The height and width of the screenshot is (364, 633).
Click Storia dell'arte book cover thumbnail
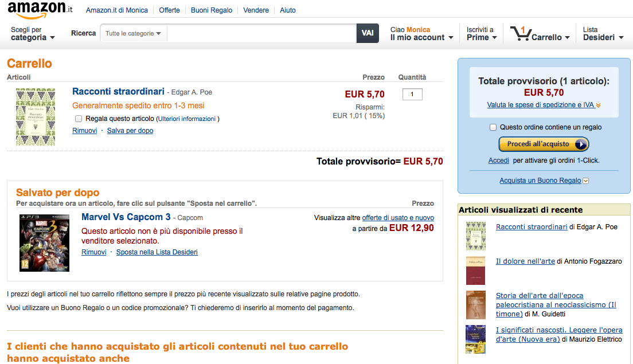pos(475,305)
